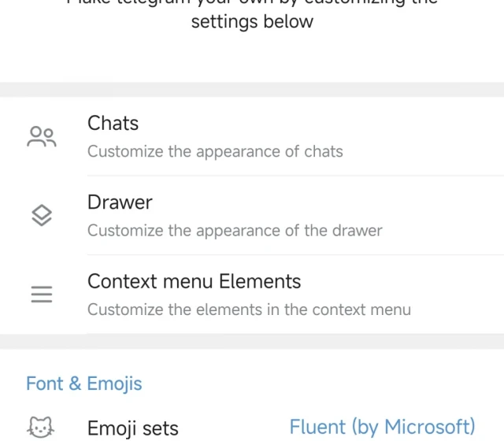Image resolution: width=504 pixels, height=441 pixels.
Task: Click 'Customize the appearance of chats' text
Action: point(215,151)
